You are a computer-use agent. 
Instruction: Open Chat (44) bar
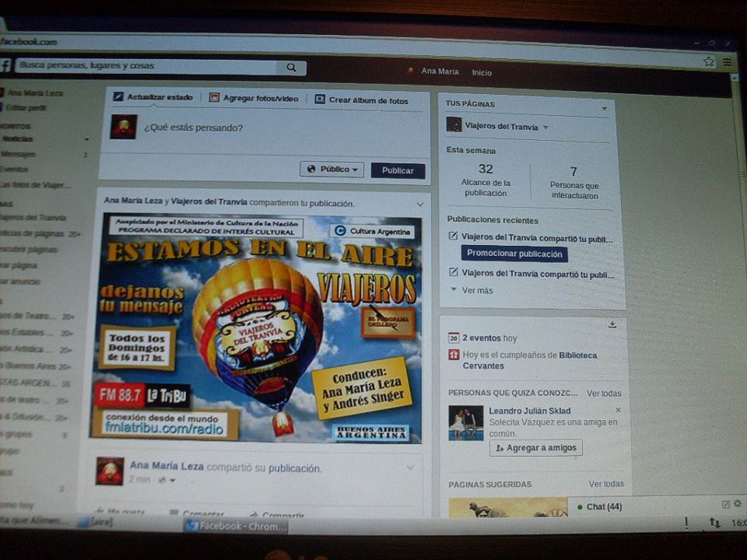604,506
